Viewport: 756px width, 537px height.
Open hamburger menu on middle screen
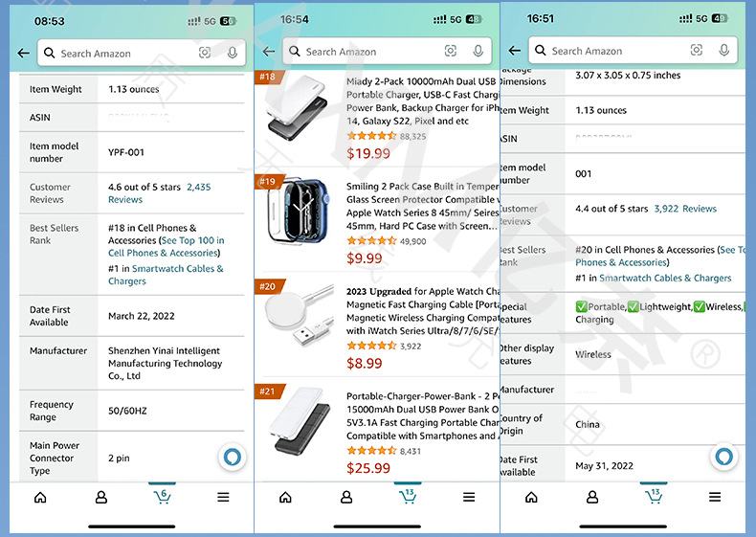tap(469, 497)
